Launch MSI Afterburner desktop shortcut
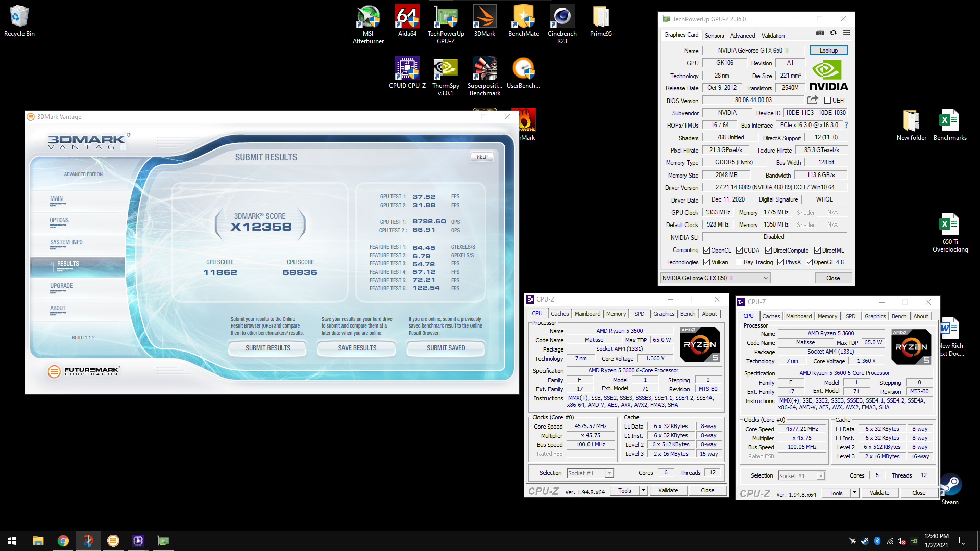The image size is (980, 551). [368, 24]
